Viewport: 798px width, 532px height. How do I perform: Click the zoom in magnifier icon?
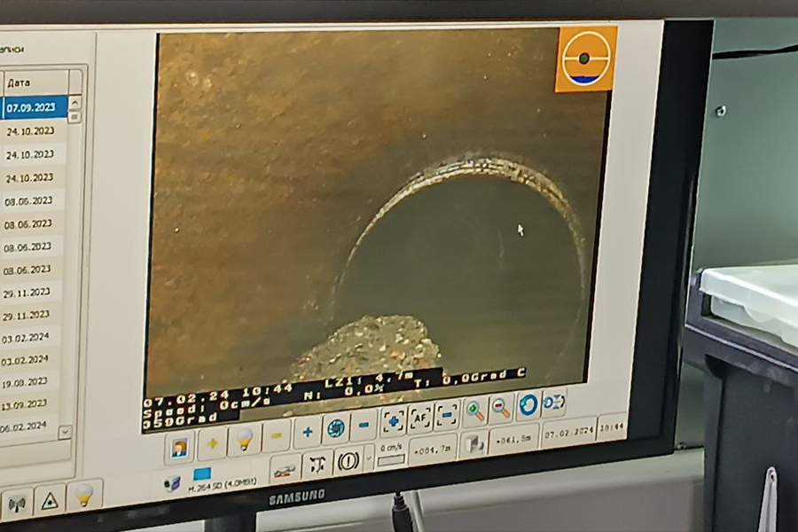pyautogui.click(x=475, y=411)
